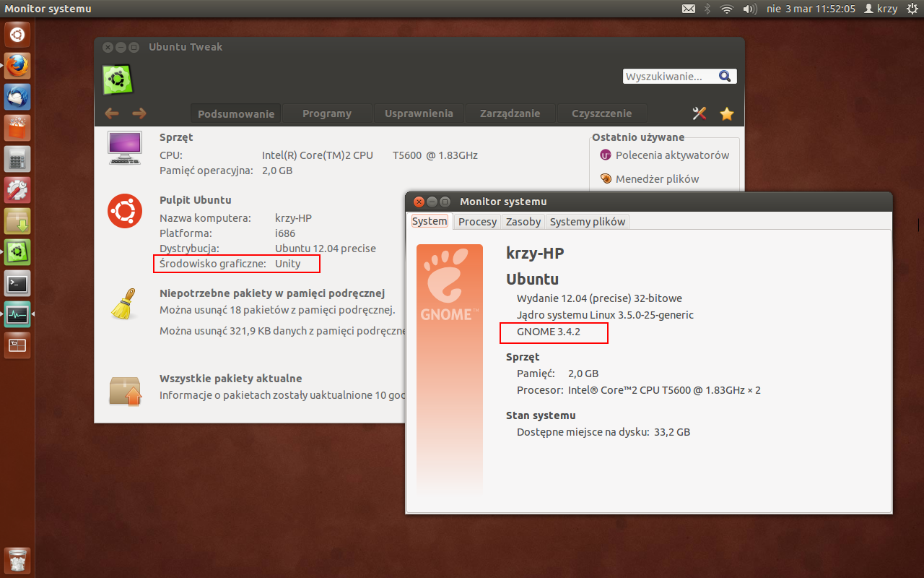Select the Ubuntu Tweak launcher icon
This screenshot has height=578, width=924.
[x=17, y=252]
